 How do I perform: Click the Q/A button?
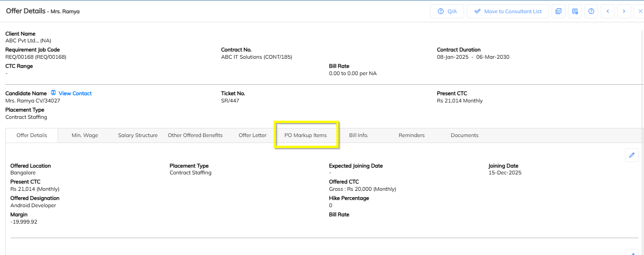click(x=447, y=11)
